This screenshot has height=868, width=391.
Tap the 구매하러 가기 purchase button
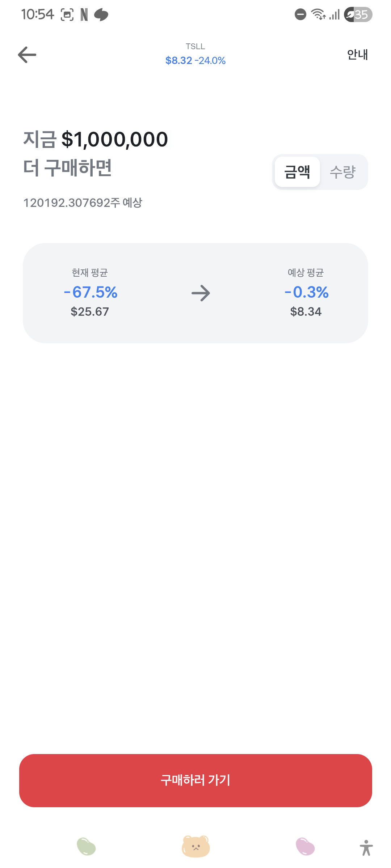click(195, 780)
